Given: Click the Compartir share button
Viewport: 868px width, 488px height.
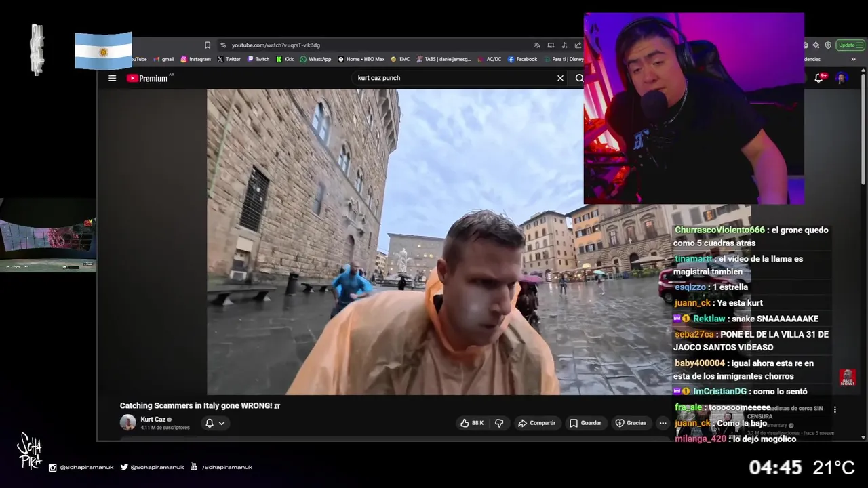Looking at the screenshot, I should (x=536, y=423).
